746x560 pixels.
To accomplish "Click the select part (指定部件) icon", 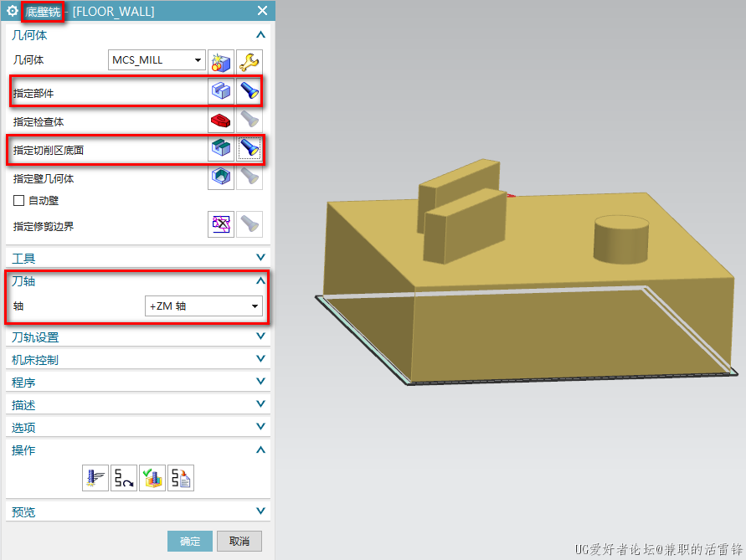I will coord(221,90).
